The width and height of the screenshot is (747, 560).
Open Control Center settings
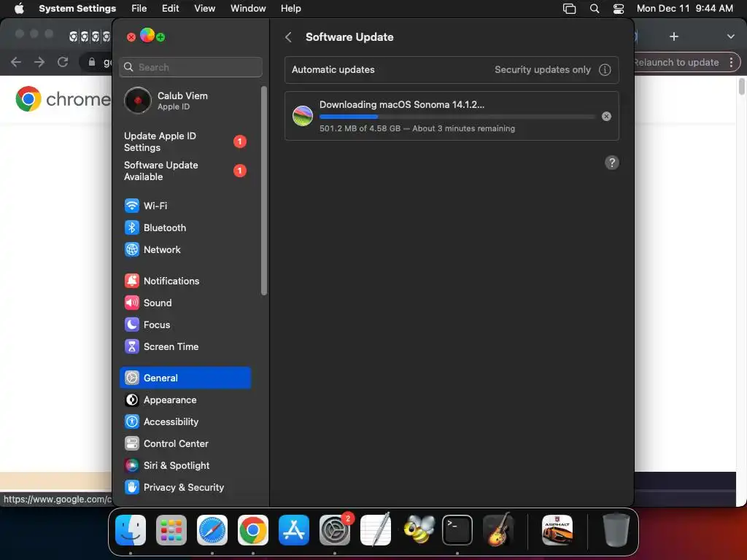(185, 444)
